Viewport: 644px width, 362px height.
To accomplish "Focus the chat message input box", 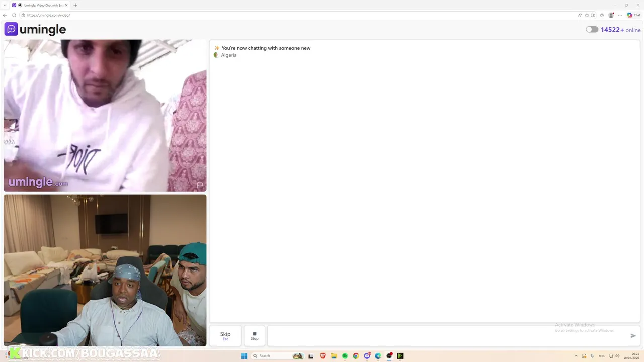I will (x=448, y=336).
